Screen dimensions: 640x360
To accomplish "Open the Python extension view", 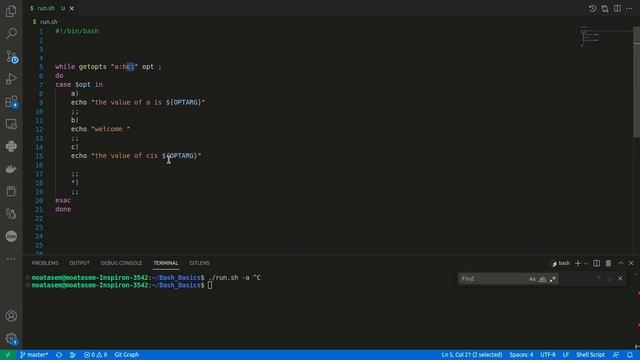I will 11,146.
